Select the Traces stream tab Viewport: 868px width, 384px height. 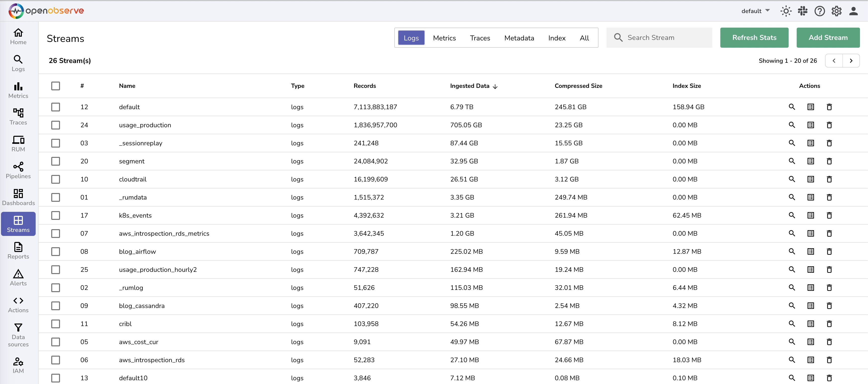click(479, 38)
